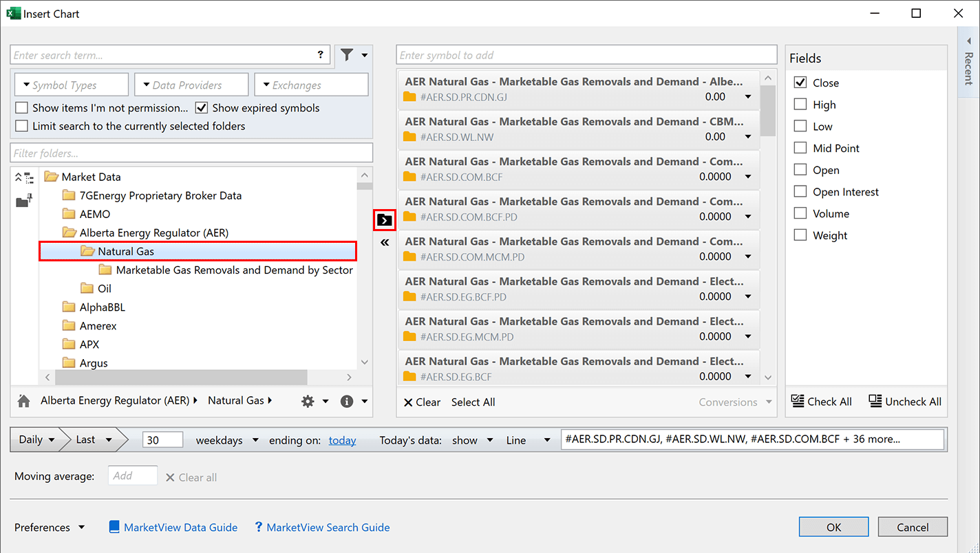This screenshot has height=553, width=980.
Task: Add selected symbols with the right arrow button
Action: 385,220
